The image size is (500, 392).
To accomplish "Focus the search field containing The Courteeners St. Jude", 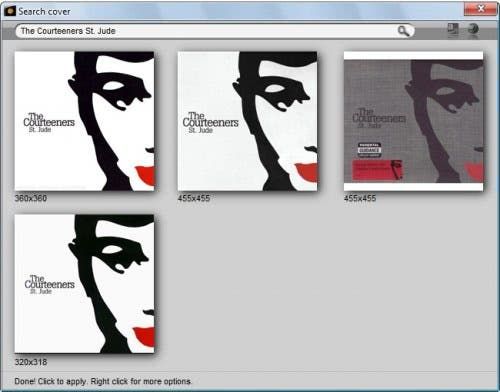I will (x=214, y=31).
